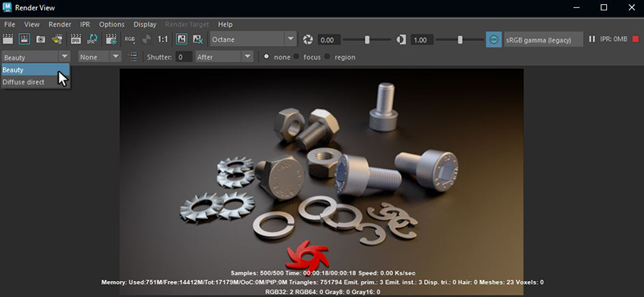Stop the IPR with red square
644x297 pixels.
(636, 39)
